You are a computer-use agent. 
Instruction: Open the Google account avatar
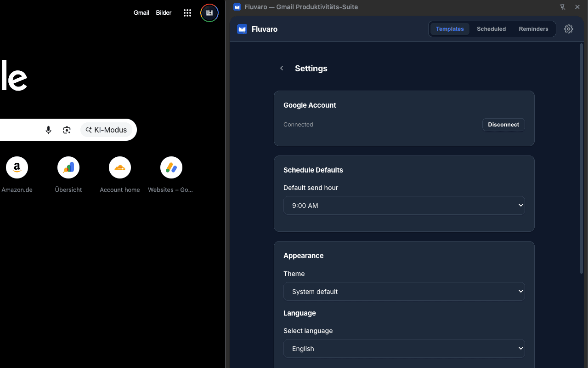(x=209, y=13)
